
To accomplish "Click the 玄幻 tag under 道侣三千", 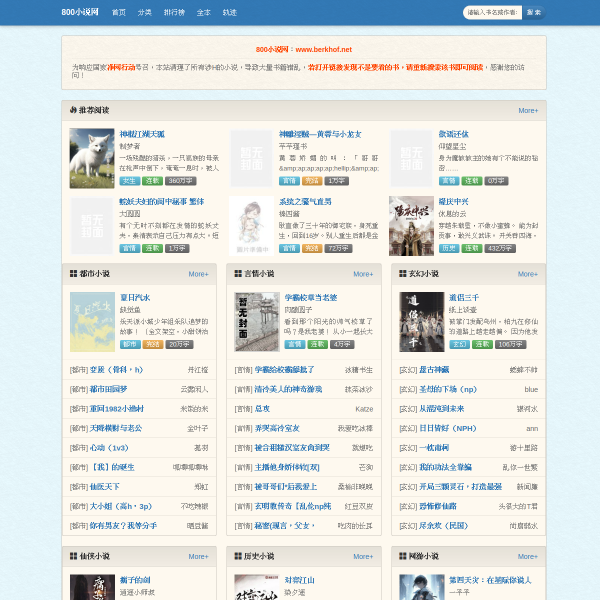I will coord(459,344).
